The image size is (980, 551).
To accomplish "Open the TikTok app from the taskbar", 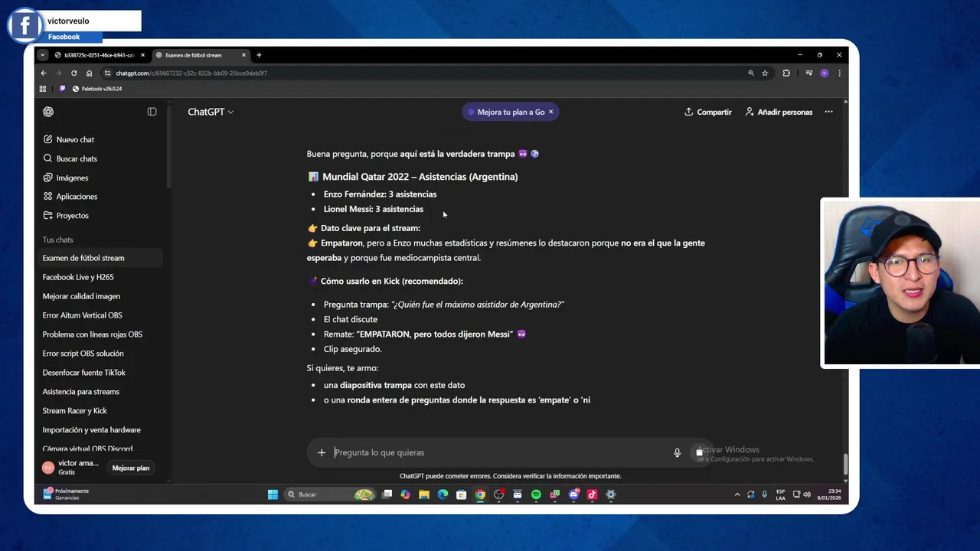I will tap(592, 494).
